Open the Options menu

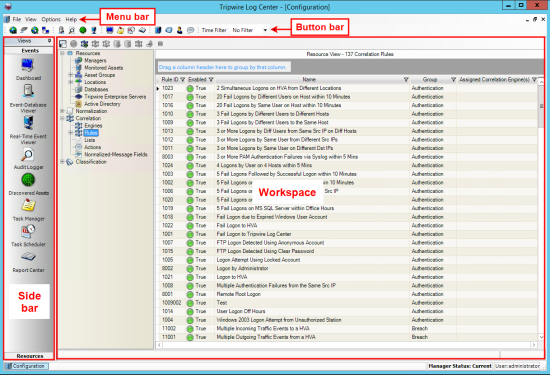click(x=51, y=19)
